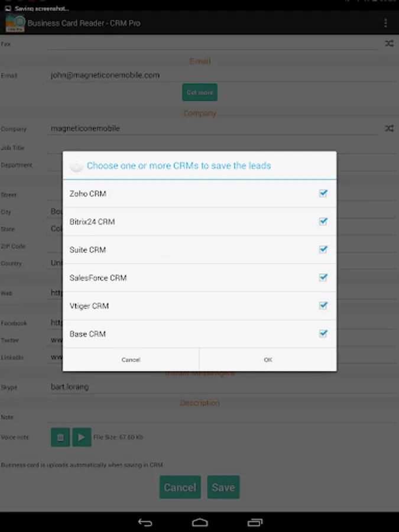The width and height of the screenshot is (399, 532).
Task: Tap the business-card upload notice text
Action: tap(82, 465)
